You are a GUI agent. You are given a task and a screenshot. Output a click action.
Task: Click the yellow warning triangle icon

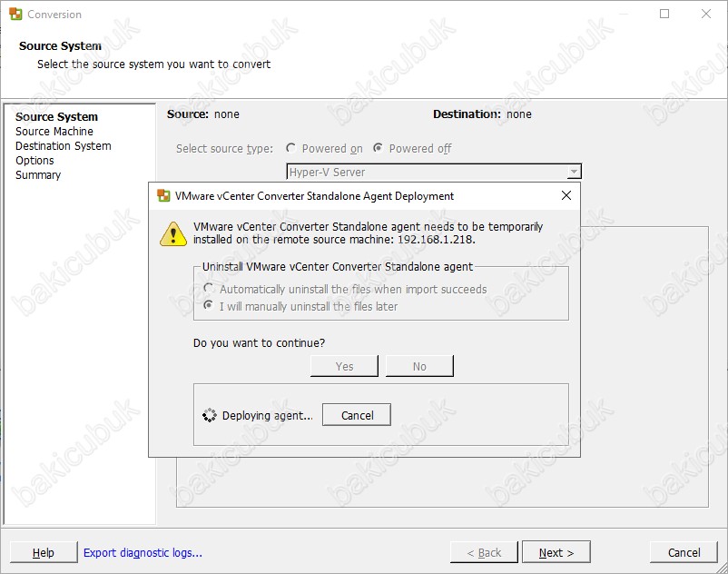[x=173, y=233]
